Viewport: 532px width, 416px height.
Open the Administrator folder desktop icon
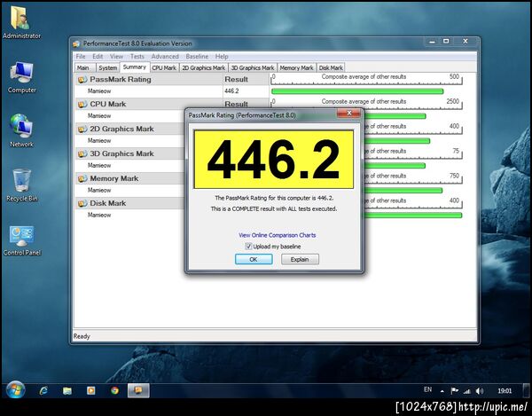pos(21,22)
